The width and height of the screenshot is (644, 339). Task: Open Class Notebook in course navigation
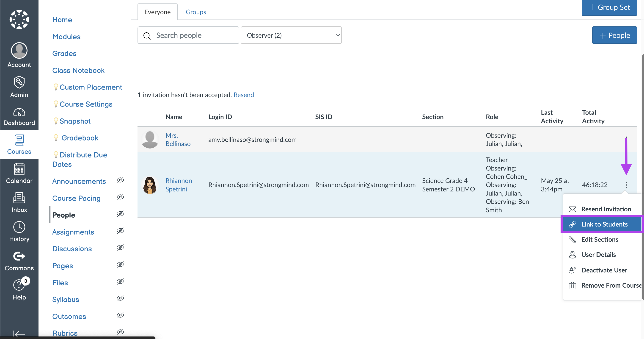pyautogui.click(x=79, y=70)
